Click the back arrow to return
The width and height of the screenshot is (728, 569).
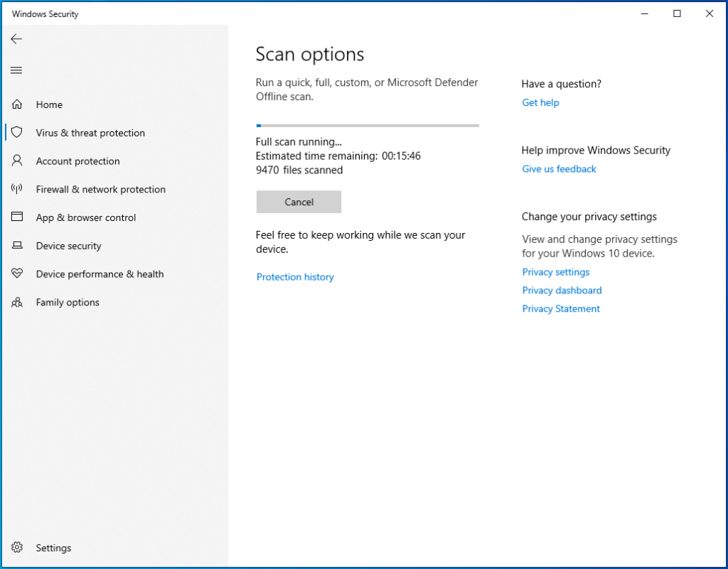click(x=16, y=39)
